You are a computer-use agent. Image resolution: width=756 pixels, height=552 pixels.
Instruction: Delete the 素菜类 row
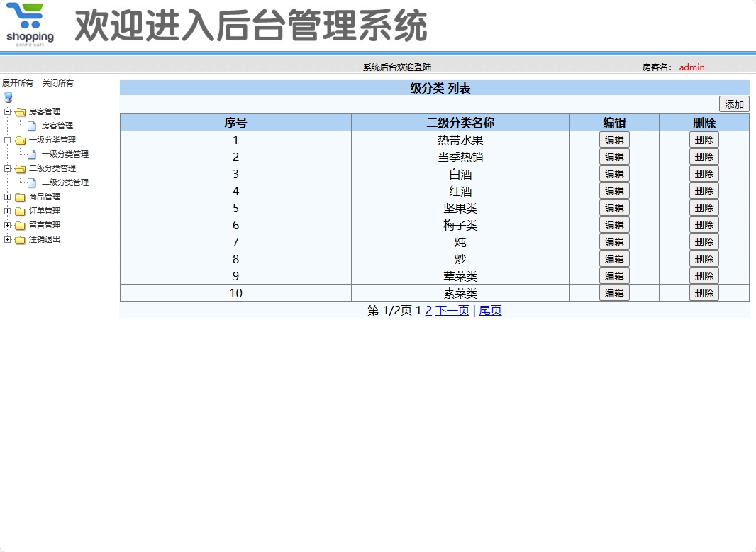click(x=704, y=293)
